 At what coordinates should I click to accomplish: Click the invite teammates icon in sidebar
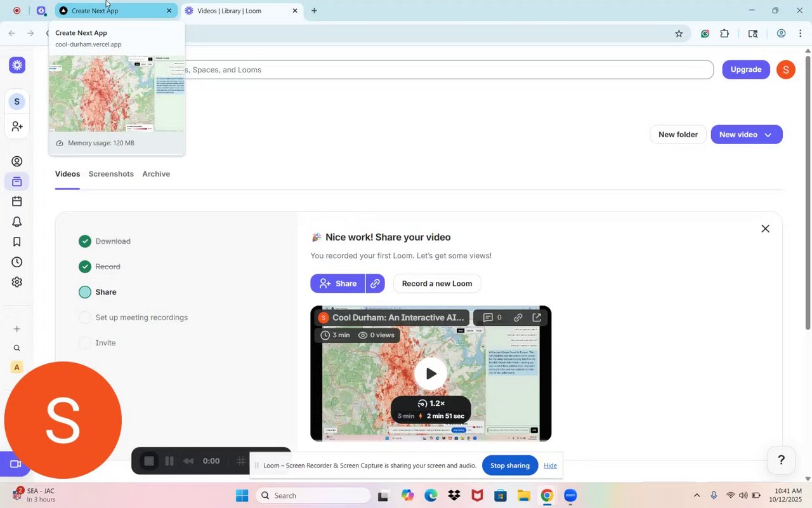pyautogui.click(x=17, y=126)
